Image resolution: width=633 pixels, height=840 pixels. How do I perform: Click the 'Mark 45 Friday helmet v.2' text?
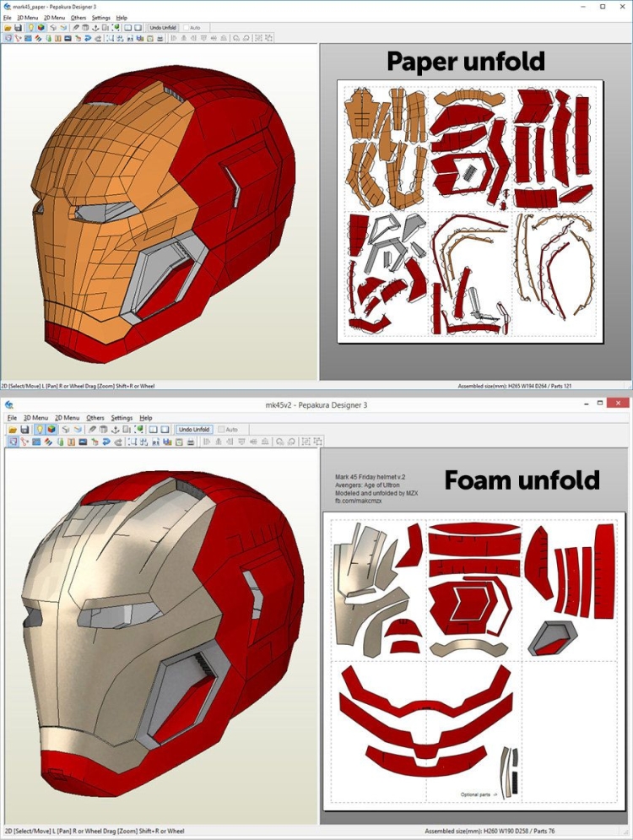(370, 477)
